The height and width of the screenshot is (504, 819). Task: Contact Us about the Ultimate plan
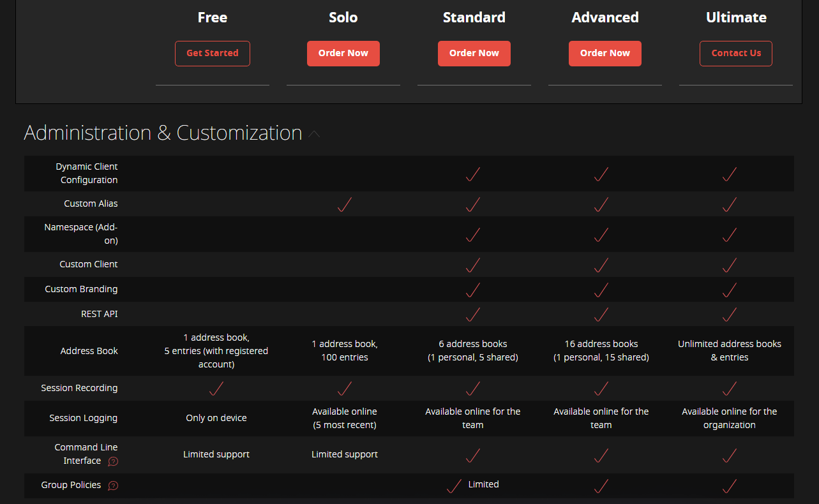pyautogui.click(x=735, y=54)
